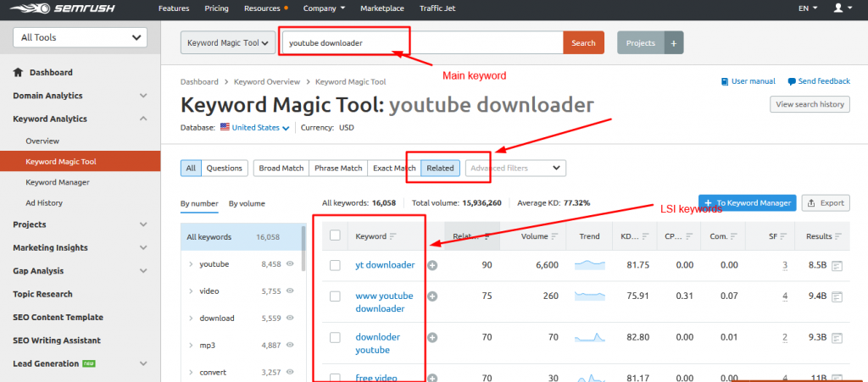Open Topic Research in sidebar
This screenshot has width=868, height=382.
click(42, 294)
